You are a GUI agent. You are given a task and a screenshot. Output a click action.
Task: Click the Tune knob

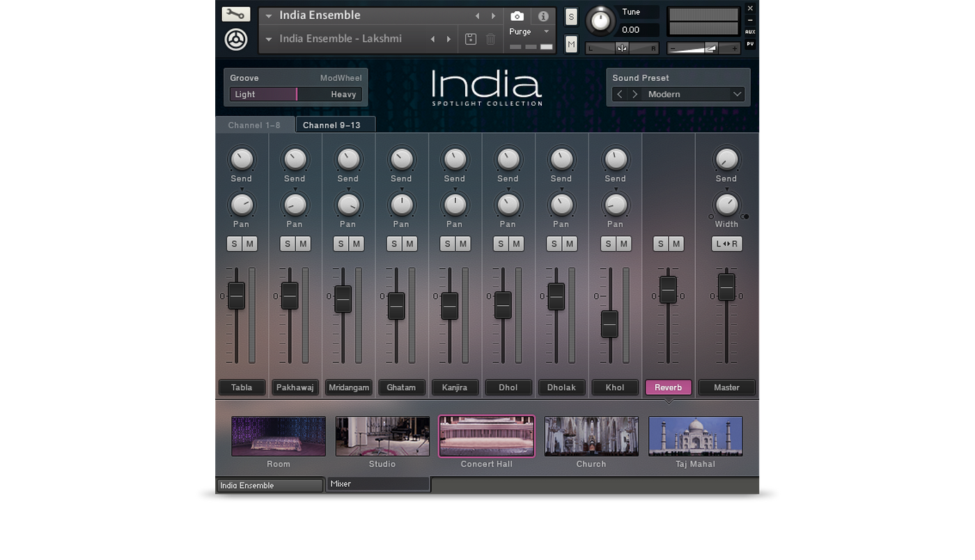[x=600, y=21]
